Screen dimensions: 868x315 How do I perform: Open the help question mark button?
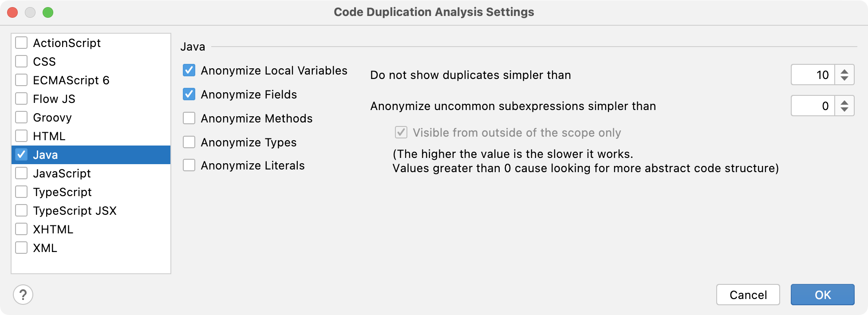23,295
